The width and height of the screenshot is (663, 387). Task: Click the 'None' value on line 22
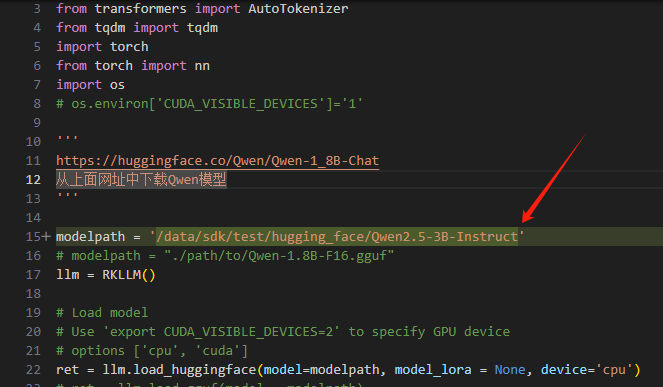coord(510,370)
